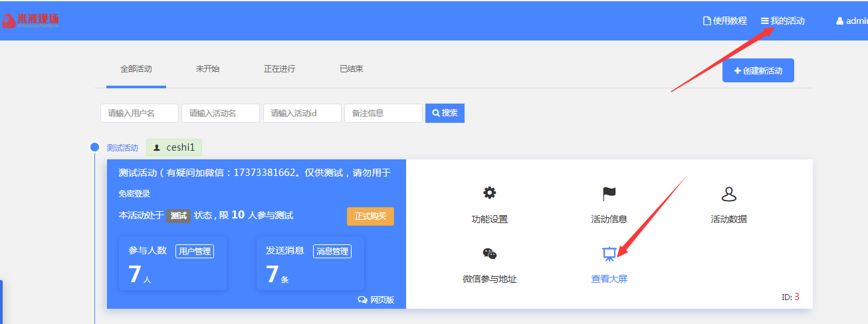The image size is (868, 324).
Task: Switch to the 未开始 tab
Action: point(207,69)
